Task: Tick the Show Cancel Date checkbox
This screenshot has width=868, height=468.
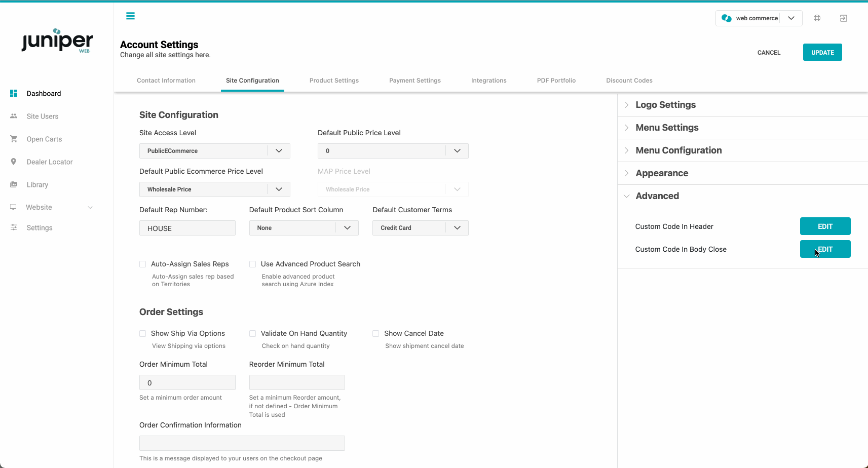Action: click(376, 333)
